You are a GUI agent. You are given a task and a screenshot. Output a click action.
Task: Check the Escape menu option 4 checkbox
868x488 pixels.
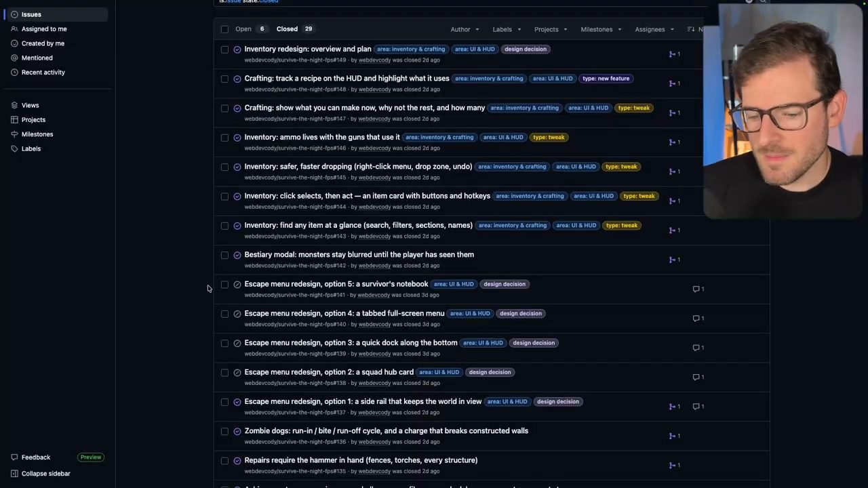click(x=224, y=314)
